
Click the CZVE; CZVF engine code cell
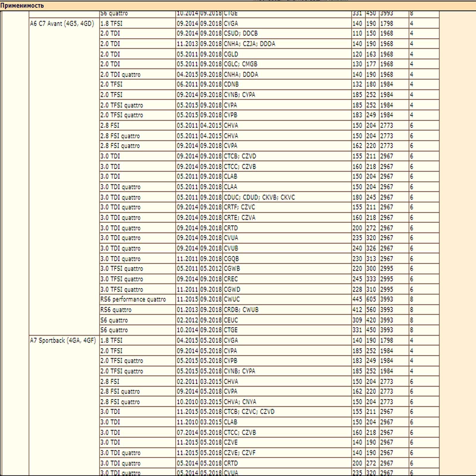point(239,453)
